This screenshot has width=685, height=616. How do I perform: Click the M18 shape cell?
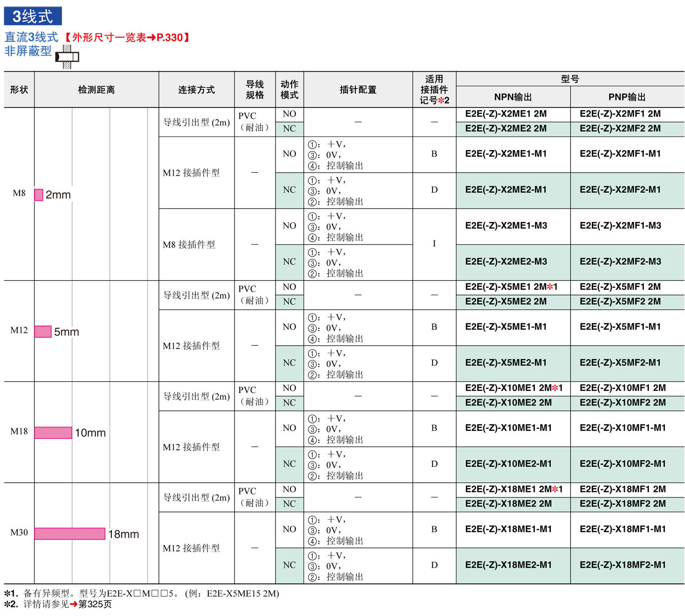[19, 432]
